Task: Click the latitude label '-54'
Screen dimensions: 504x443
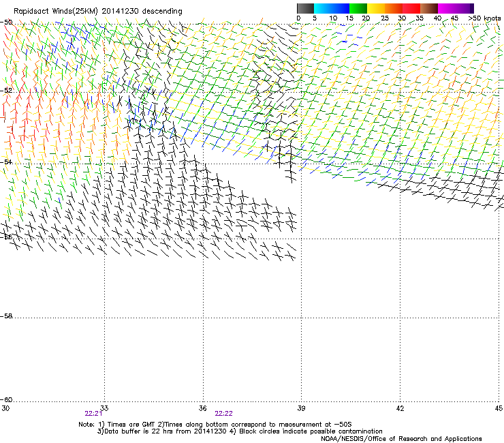Action: coord(6,162)
